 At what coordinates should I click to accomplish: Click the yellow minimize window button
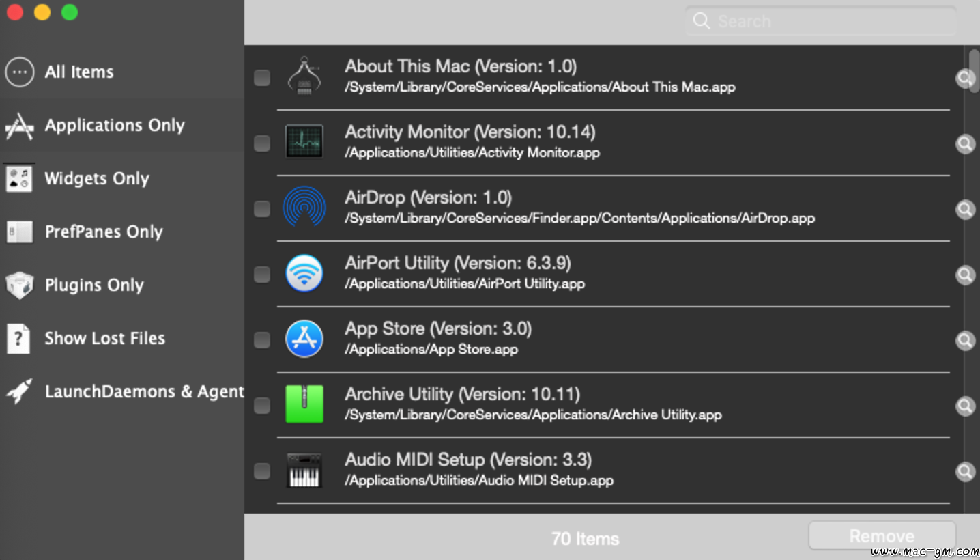pyautogui.click(x=42, y=12)
